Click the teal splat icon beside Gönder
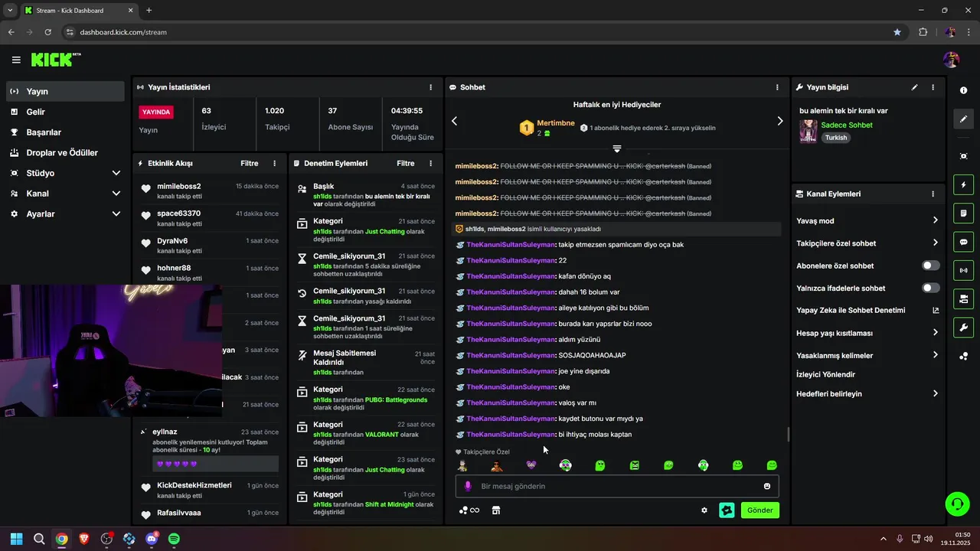This screenshot has height=551, width=980. pos(727,510)
